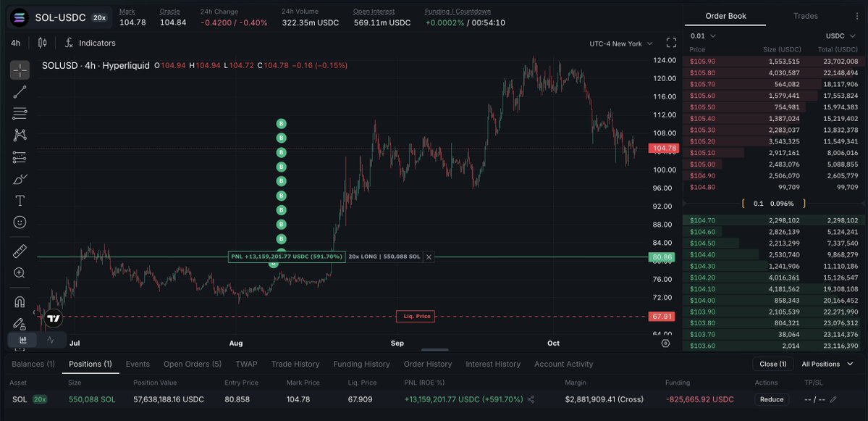This screenshot has width=868, height=421.
Task: Share the SOL position PNL
Action: coord(531,399)
